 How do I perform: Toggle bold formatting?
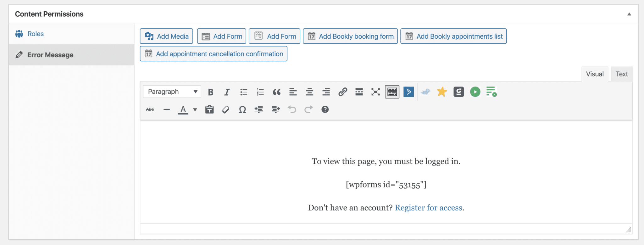click(x=211, y=92)
